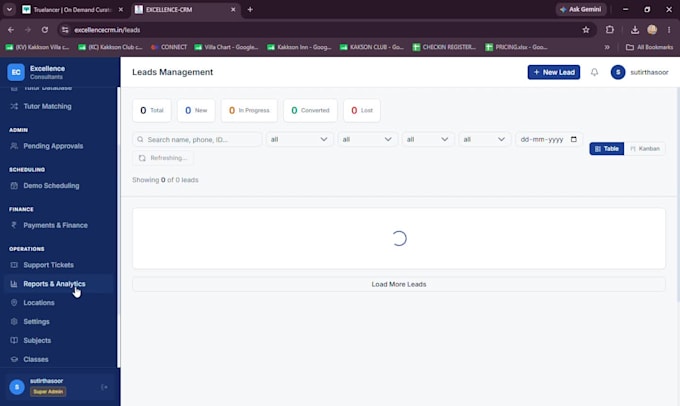Click the logout icon beside sutirthasoor

104,387
